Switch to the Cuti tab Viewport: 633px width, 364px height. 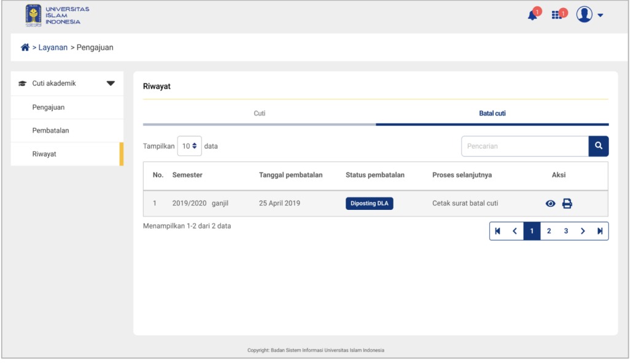click(x=260, y=114)
